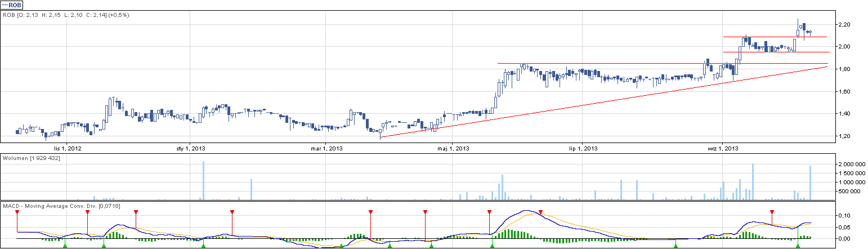
Task: Click the wrz 1, 2013 date label
Action: (x=723, y=149)
